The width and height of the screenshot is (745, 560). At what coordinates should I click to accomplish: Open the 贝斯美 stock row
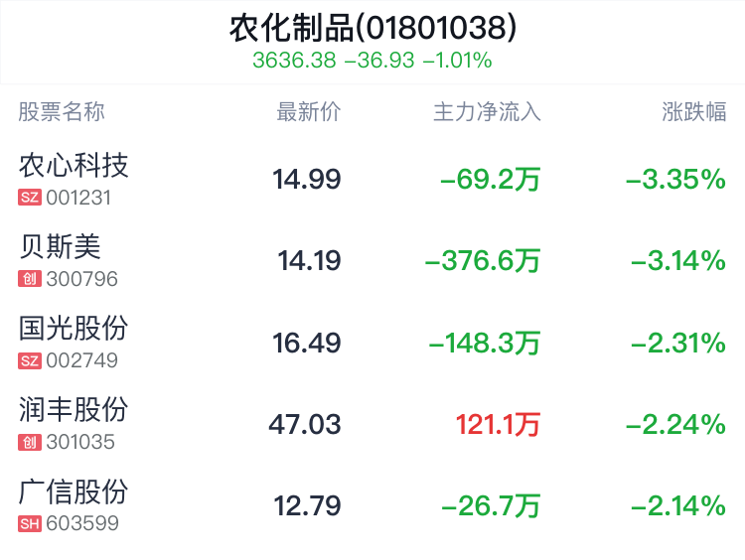[372, 261]
